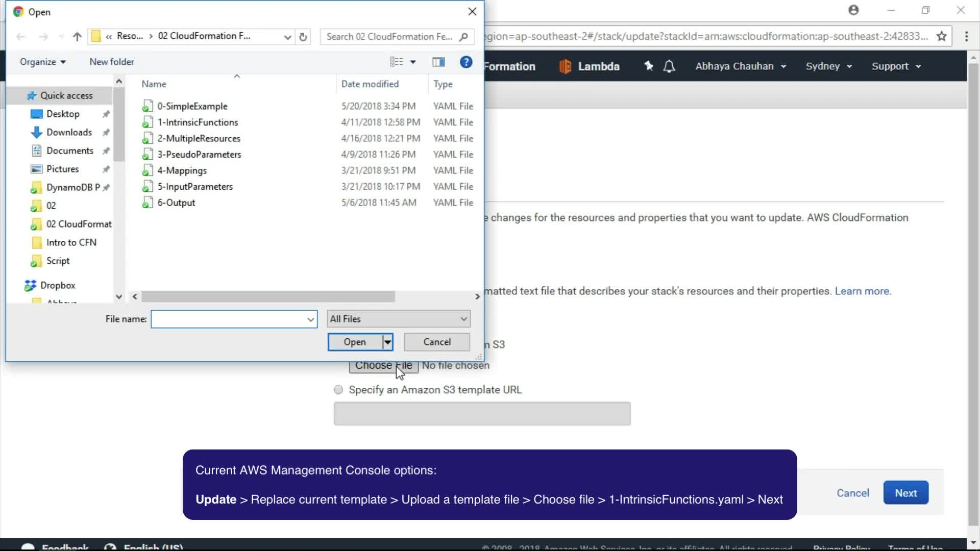980x551 pixels.
Task: Open Chrome profile avatar icon
Action: [853, 10]
